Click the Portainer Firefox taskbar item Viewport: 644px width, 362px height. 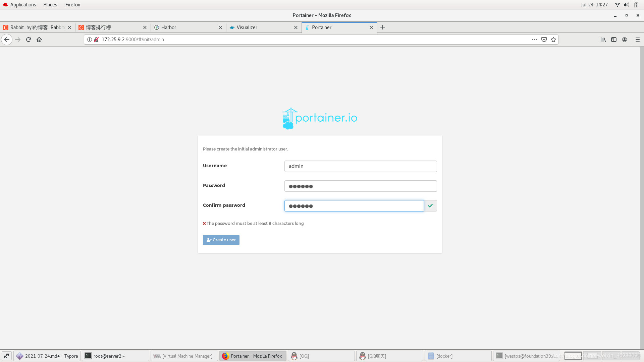253,356
